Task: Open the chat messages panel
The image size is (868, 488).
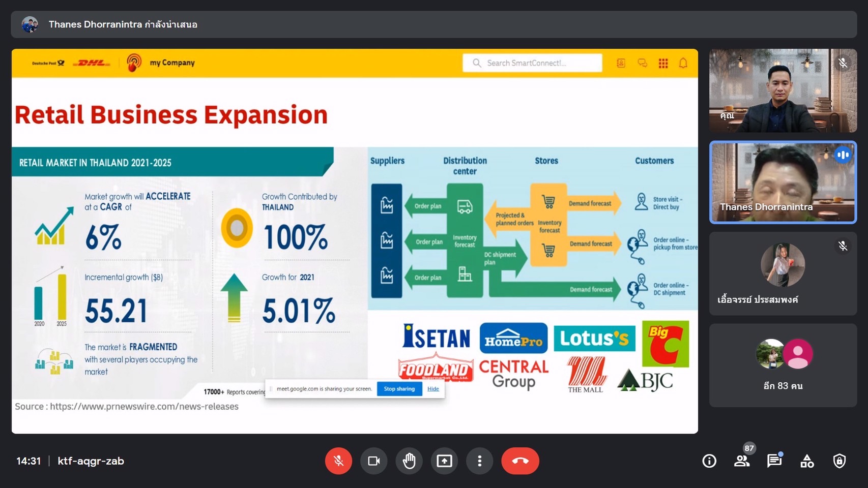Action: point(774,461)
